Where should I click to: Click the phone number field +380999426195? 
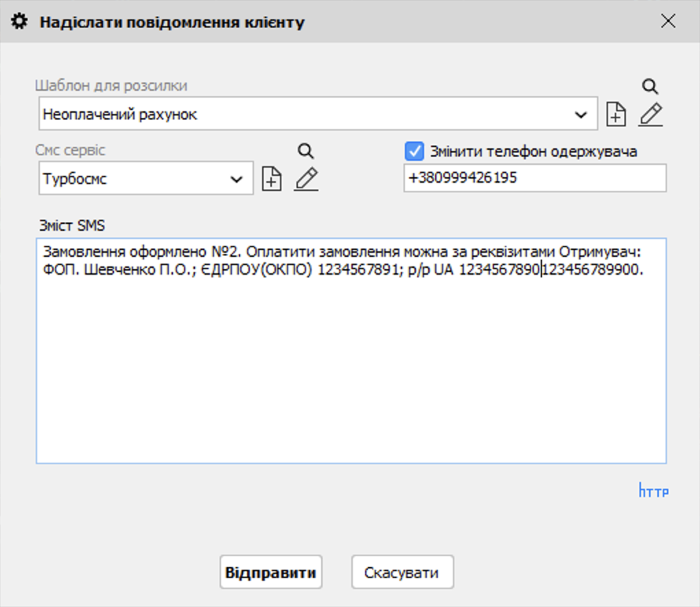coord(535,178)
